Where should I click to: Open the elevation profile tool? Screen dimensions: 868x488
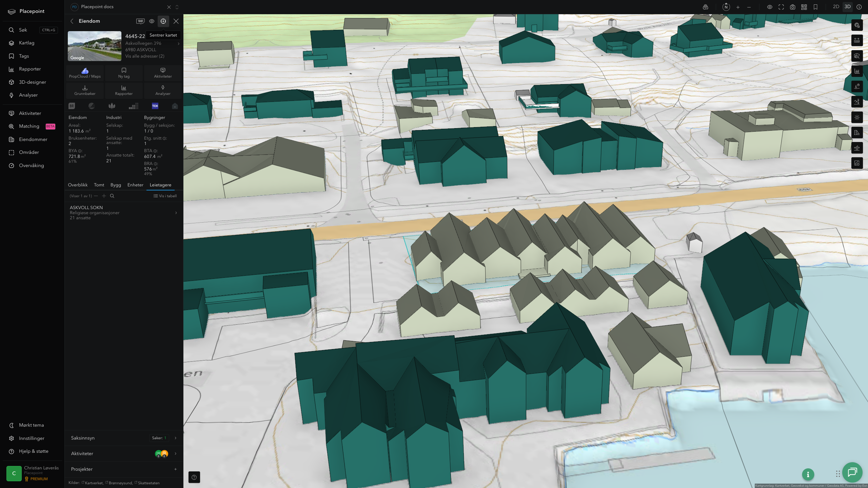point(857,102)
